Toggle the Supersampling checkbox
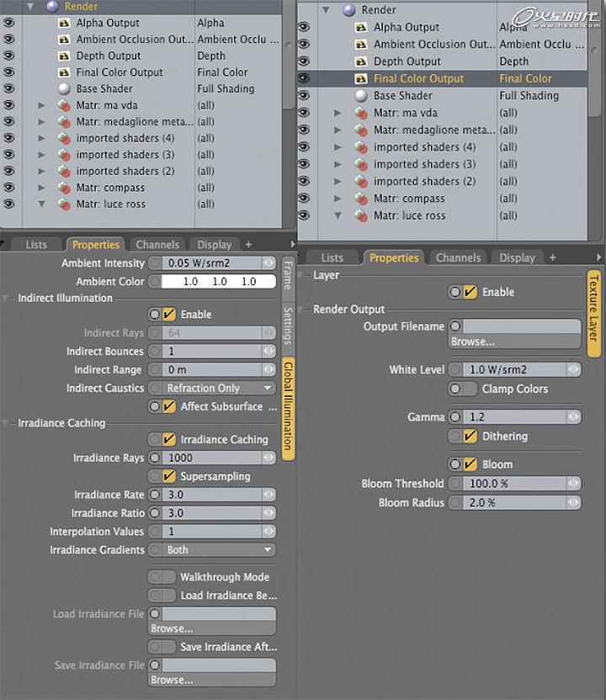 (x=169, y=476)
